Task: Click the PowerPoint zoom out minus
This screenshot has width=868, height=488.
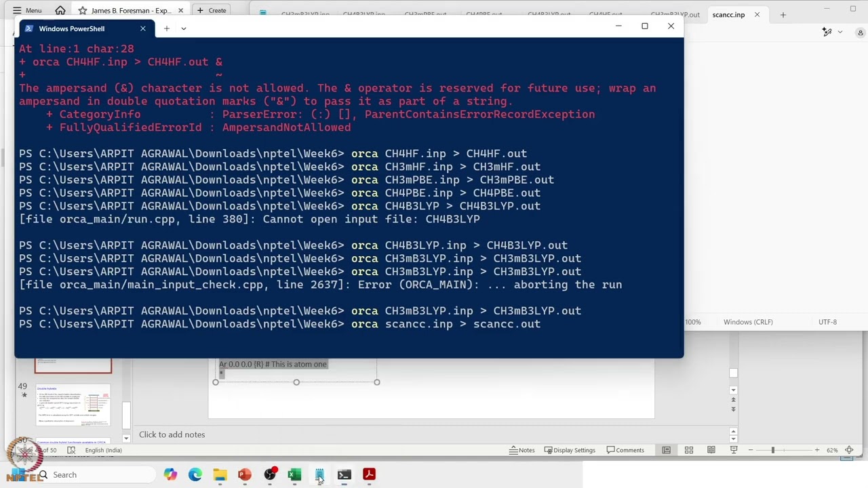Action: click(751, 450)
